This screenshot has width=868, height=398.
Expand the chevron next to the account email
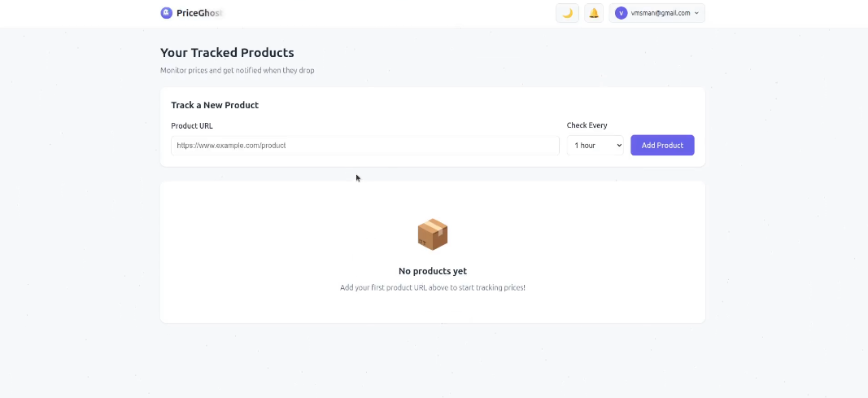696,13
